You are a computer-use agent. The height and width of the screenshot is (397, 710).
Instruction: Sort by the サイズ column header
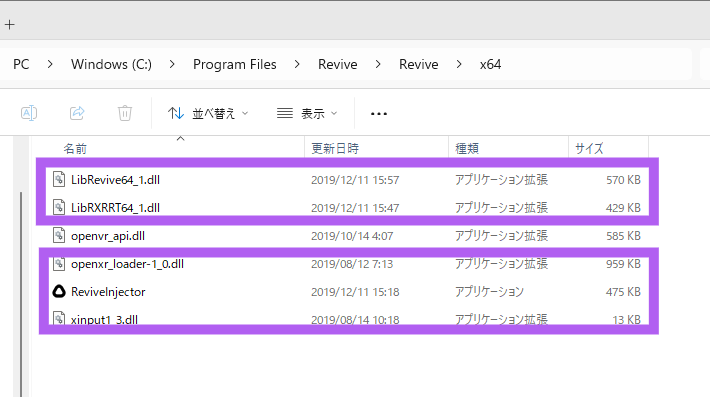[x=589, y=148]
